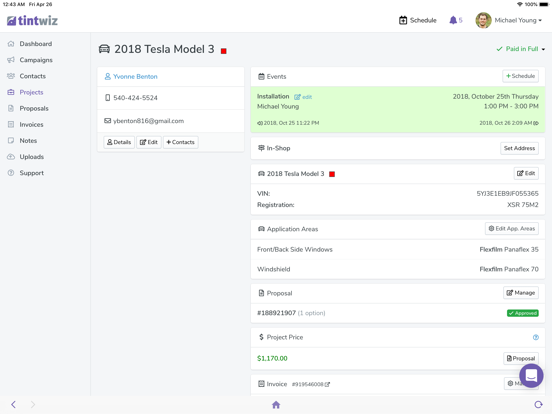This screenshot has height=414, width=552.
Task: Click the Invoice card icon
Action: (x=261, y=384)
